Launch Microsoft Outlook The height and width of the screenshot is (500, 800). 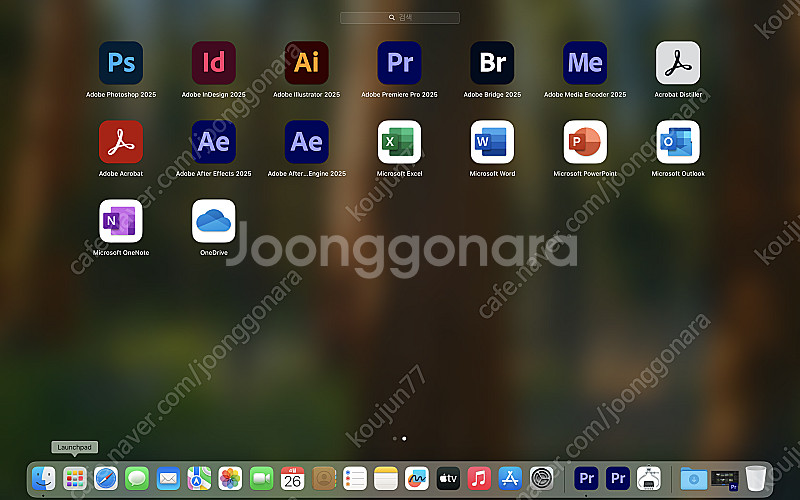pyautogui.click(x=678, y=142)
